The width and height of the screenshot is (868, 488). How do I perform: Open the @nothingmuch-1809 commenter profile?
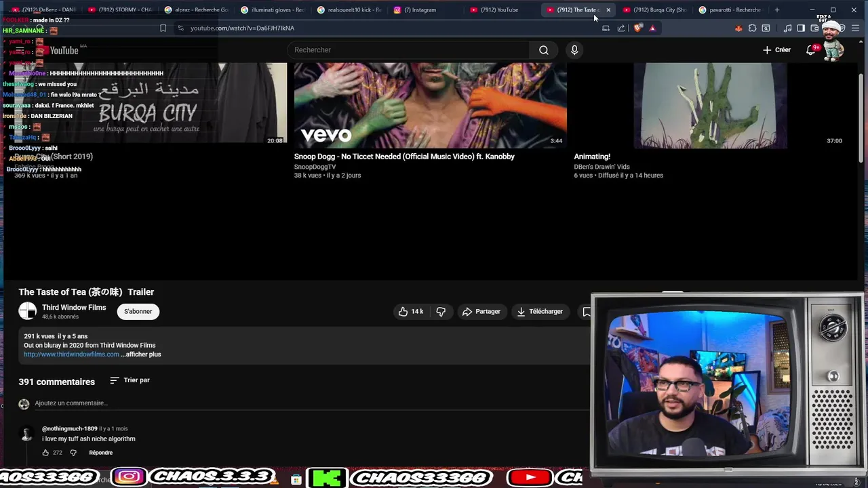point(69,429)
